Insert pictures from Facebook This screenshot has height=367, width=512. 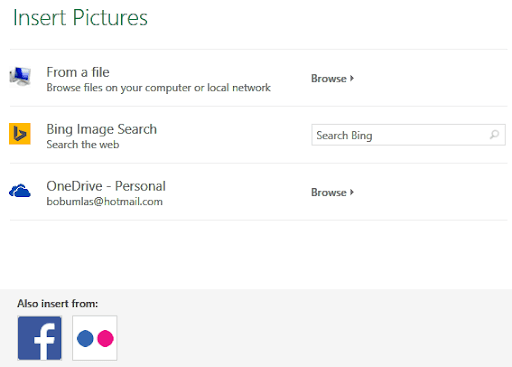pos(40,338)
